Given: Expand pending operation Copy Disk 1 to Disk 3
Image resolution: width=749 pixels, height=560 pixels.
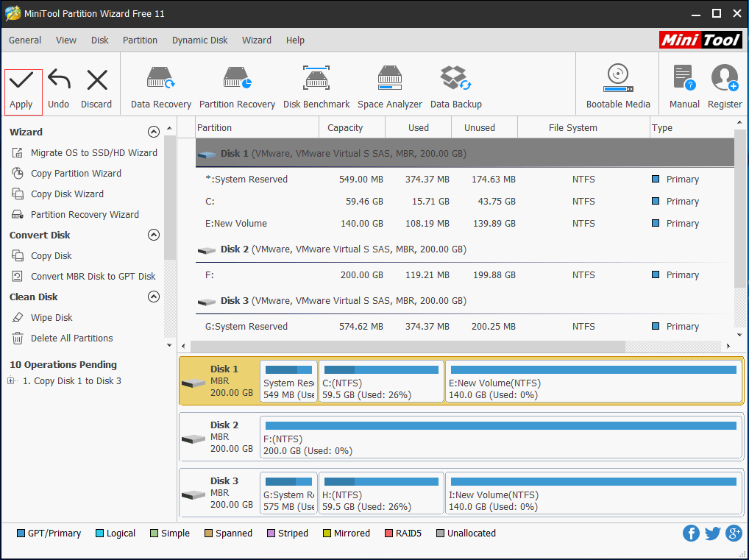Looking at the screenshot, I should coord(10,381).
